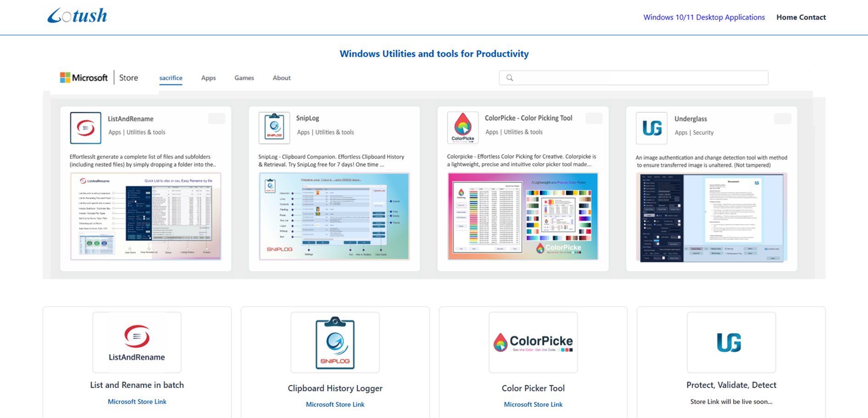
Task: Click Windows 10/11 Desktop Applications link
Action: [x=704, y=17]
